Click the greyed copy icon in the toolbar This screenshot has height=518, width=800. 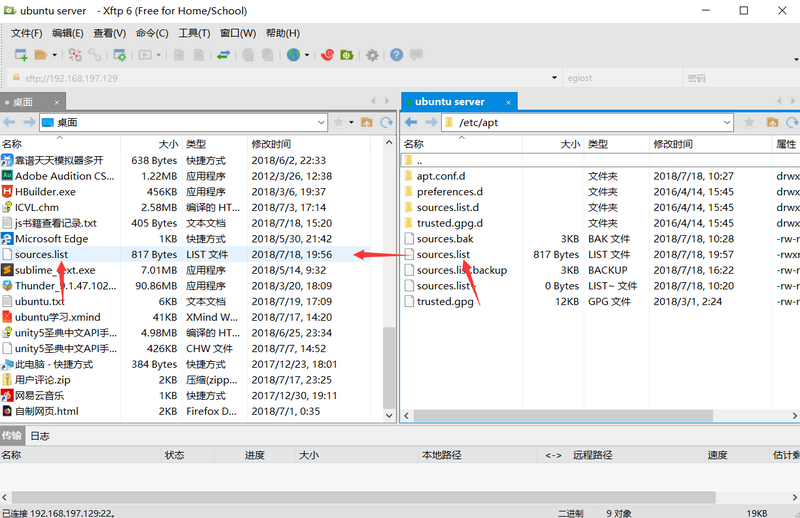click(248, 55)
